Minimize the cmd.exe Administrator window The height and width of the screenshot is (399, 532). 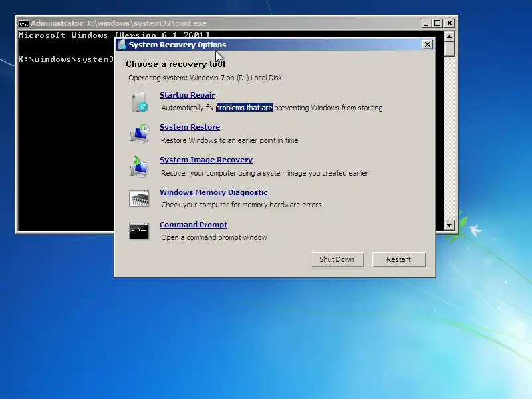click(426, 23)
